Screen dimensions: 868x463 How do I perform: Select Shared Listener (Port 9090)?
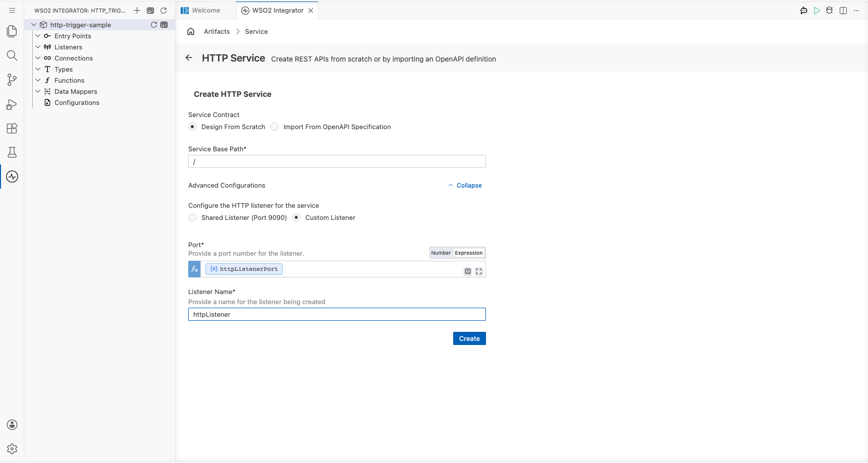[192, 217]
